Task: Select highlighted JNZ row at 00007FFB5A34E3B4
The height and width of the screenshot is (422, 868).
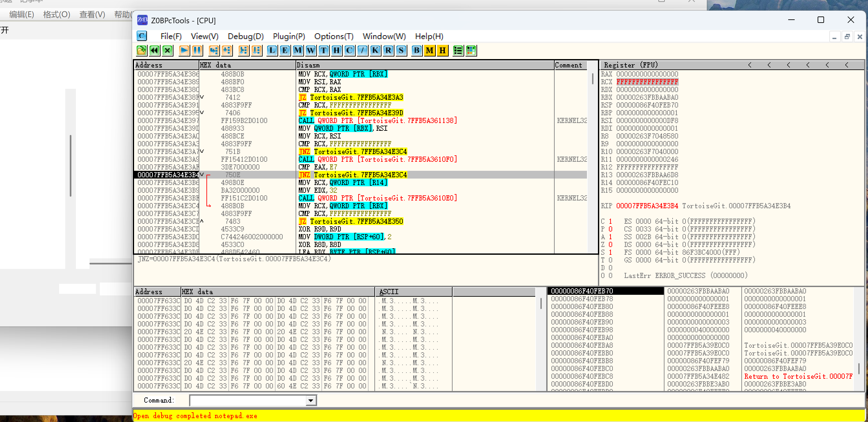Action: (361, 175)
